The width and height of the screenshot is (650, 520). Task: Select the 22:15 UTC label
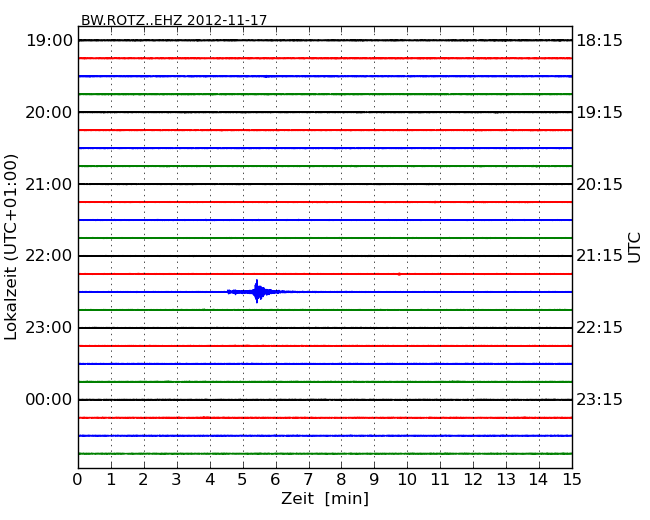pos(599,328)
